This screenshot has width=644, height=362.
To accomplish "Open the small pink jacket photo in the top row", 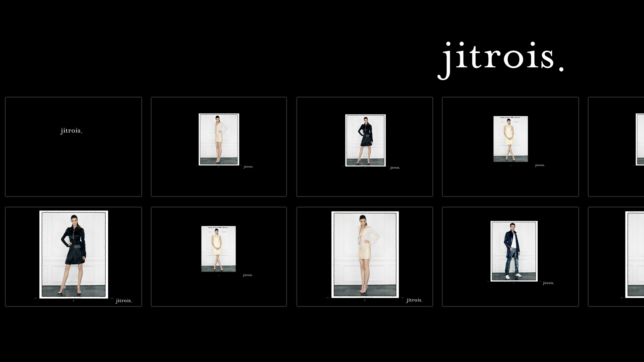I will coord(219,139).
